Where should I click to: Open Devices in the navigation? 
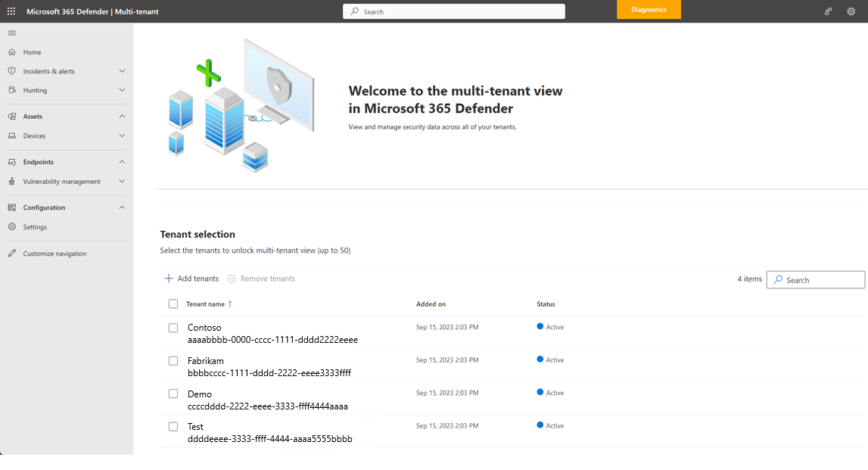point(34,135)
